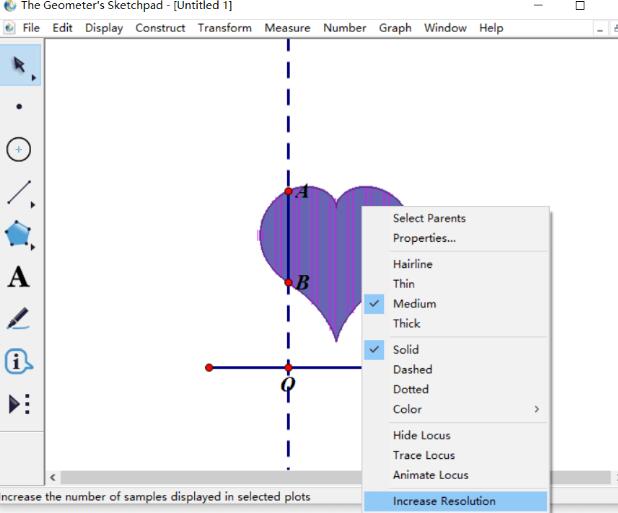Open the Edit menu
The width and height of the screenshot is (618, 513).
[x=62, y=28]
